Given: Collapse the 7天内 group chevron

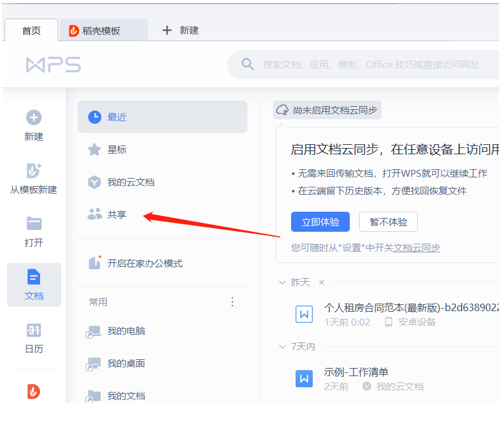Looking at the screenshot, I should (282, 347).
